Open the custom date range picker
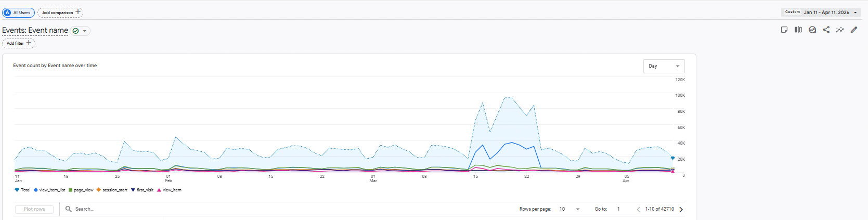The height and width of the screenshot is (220, 868). click(x=821, y=12)
